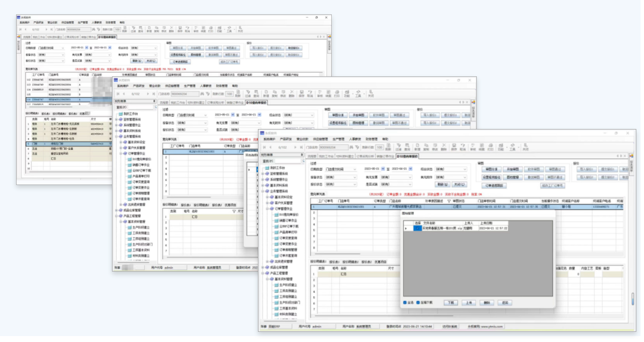Click the functions (功能) toolbar icon in front window
The width and height of the screenshot is (644, 342).
501,147
